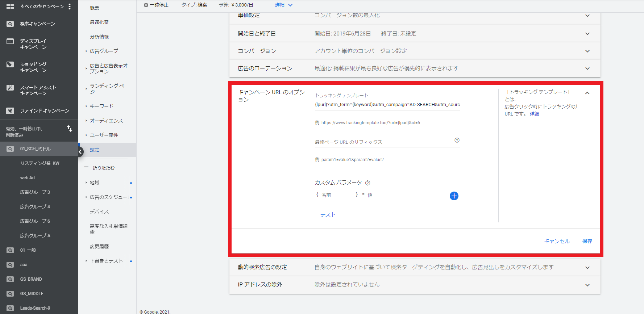Select the web Ad ad group
Image resolution: width=644 pixels, height=314 pixels.
point(28,178)
